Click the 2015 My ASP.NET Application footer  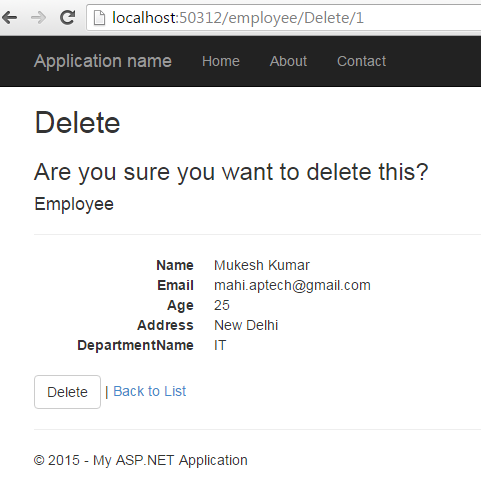point(141,460)
